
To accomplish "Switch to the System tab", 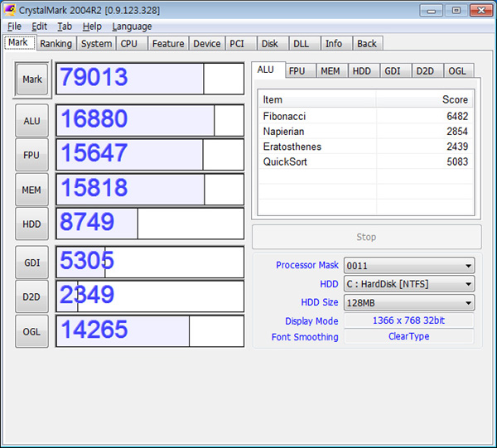I will pos(96,44).
